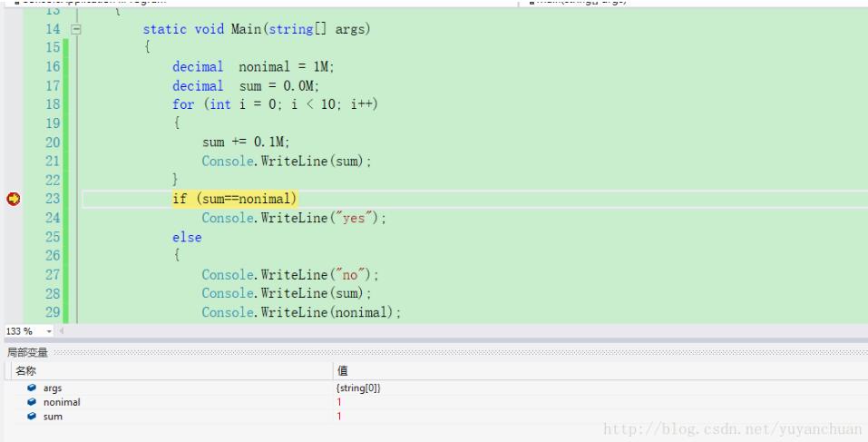Image resolution: width=868 pixels, height=442 pixels.
Task: Click the value 1 of sum
Action: (x=339, y=417)
